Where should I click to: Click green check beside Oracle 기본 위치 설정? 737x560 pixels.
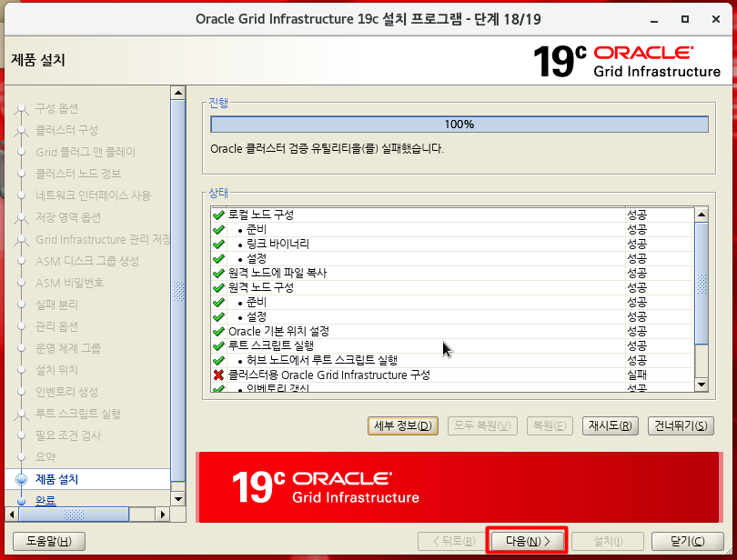[218, 331]
